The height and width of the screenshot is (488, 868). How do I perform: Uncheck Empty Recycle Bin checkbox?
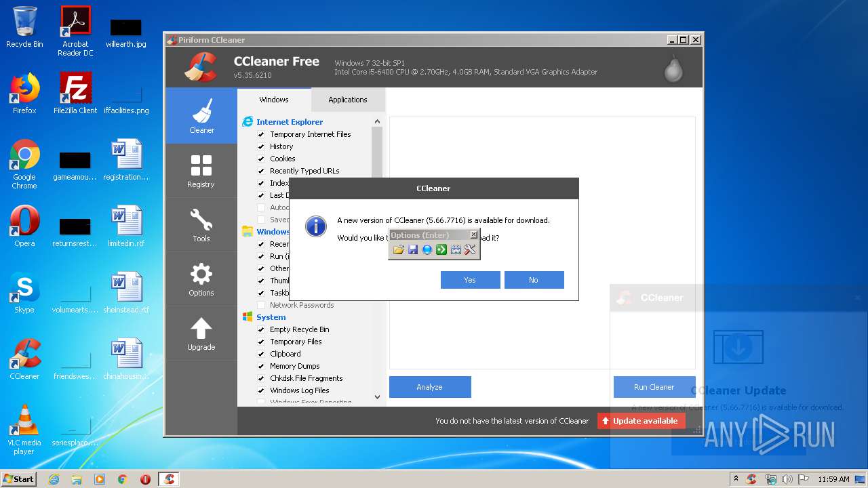point(261,329)
